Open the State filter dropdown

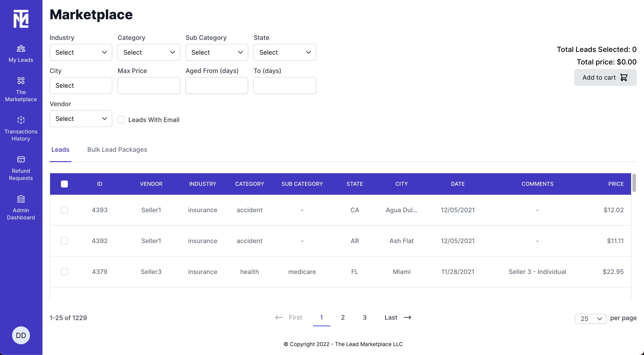coord(284,52)
